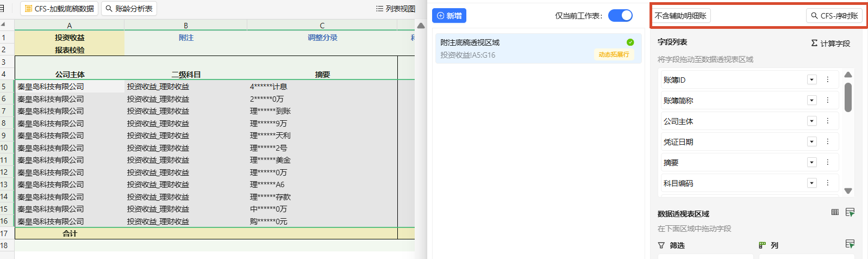
Task: Select the 账簿ID field label
Action: pyautogui.click(x=675, y=80)
